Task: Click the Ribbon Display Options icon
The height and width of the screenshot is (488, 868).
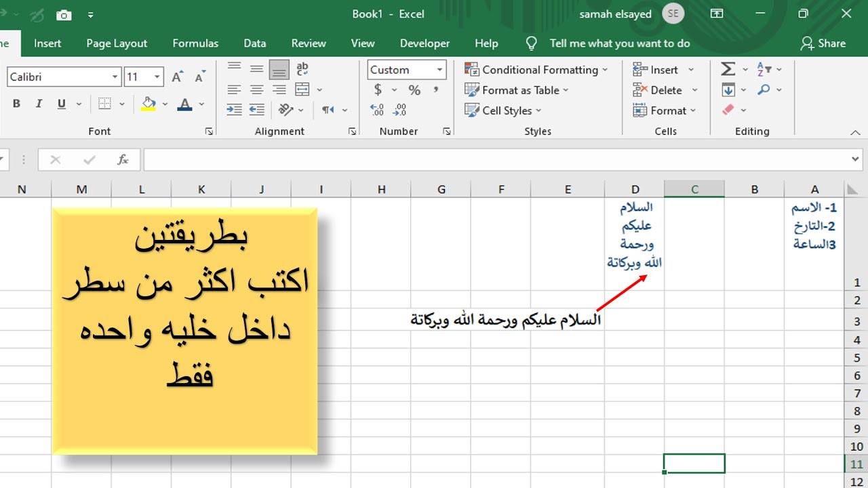Action: click(717, 14)
